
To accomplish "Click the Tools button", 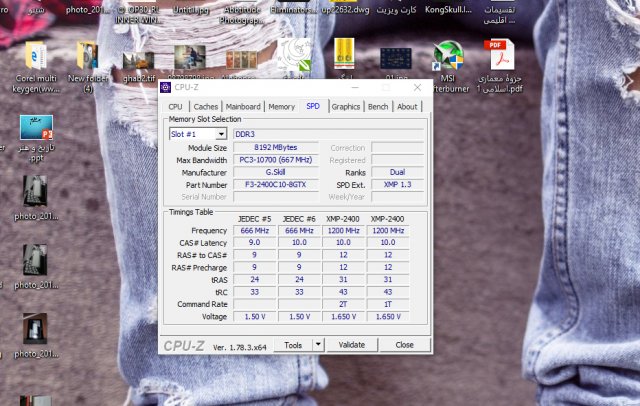I will (293, 345).
